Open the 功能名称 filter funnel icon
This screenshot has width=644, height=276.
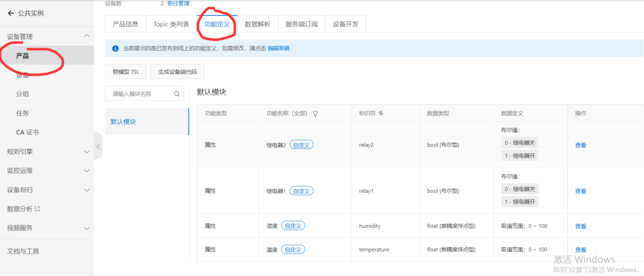315,114
